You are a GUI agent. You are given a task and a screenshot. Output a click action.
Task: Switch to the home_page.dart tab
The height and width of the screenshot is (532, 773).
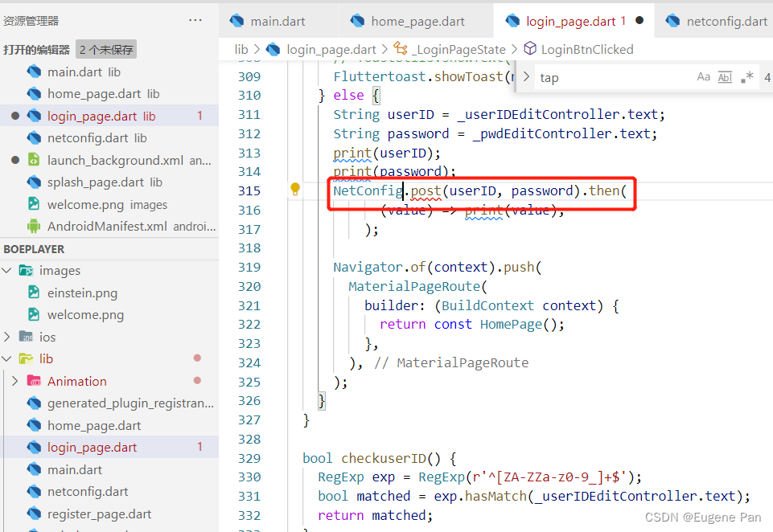click(416, 22)
